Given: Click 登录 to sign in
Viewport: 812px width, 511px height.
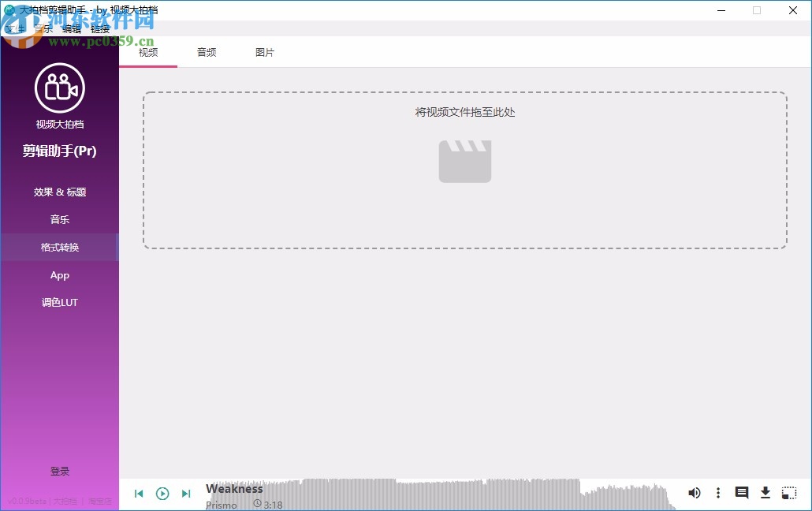Looking at the screenshot, I should point(59,471).
